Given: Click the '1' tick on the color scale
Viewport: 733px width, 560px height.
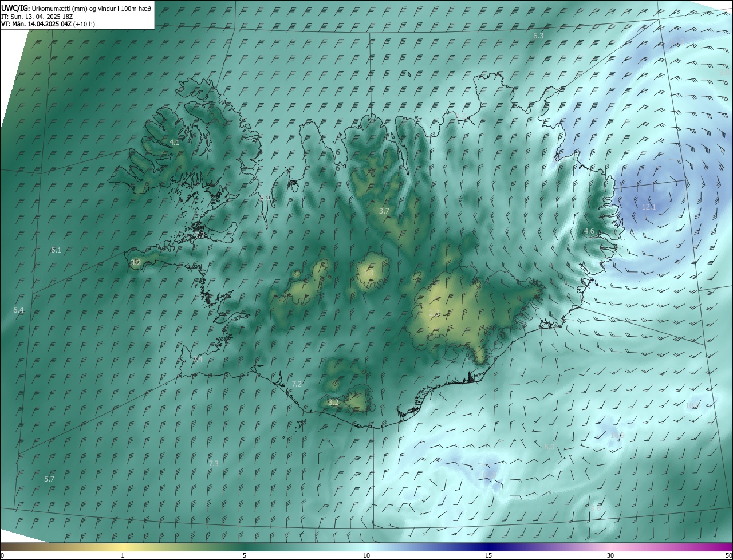Looking at the screenshot, I should [x=123, y=555].
